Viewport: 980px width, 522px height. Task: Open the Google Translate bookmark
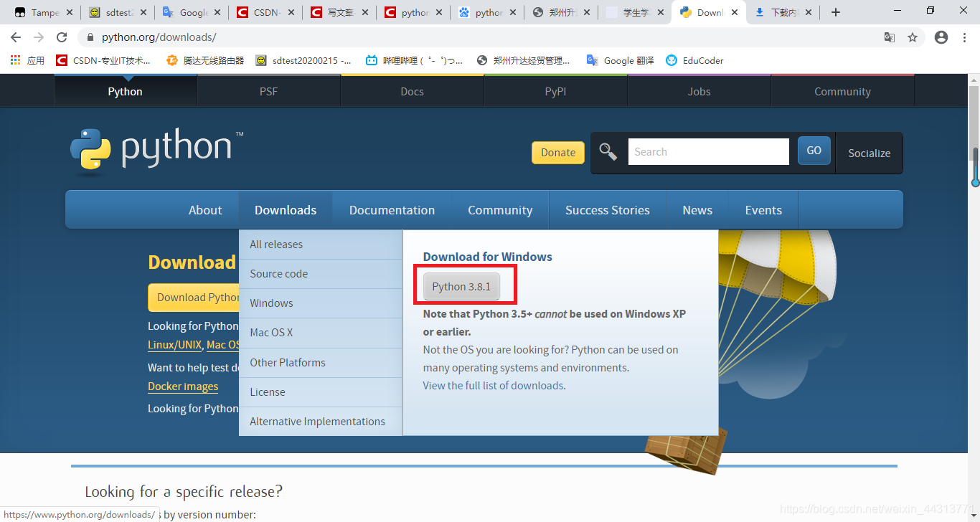click(620, 60)
